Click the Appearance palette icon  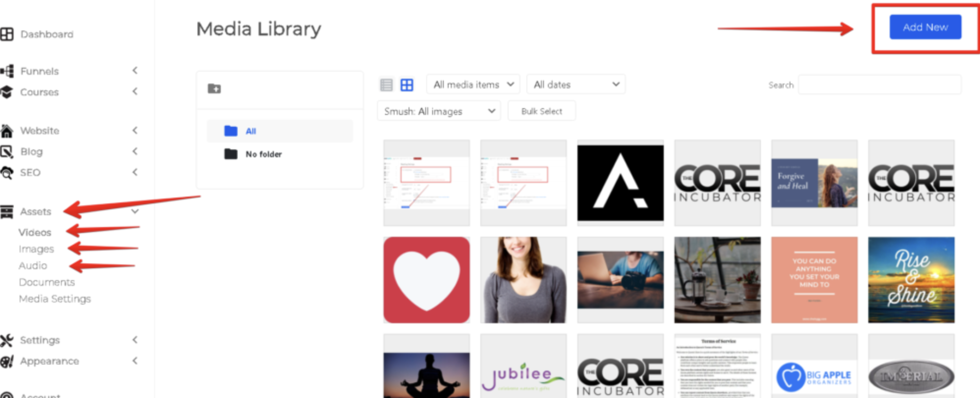pyautogui.click(x=7, y=361)
